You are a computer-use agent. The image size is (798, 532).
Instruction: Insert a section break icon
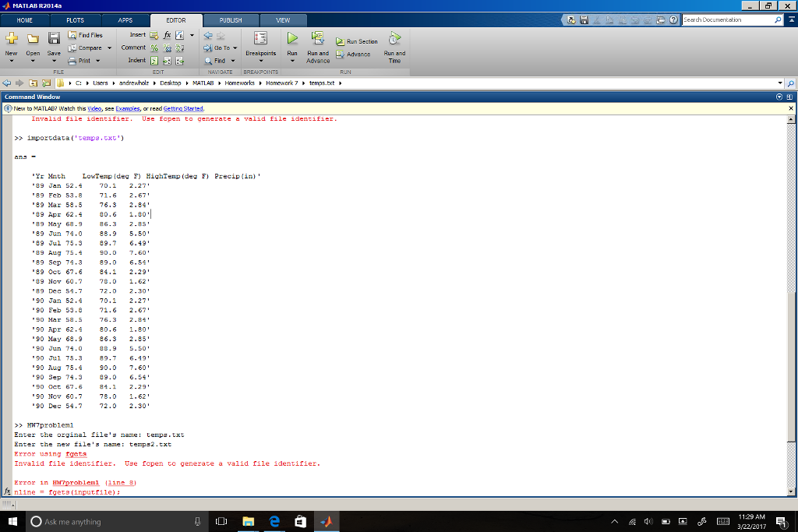click(x=154, y=35)
